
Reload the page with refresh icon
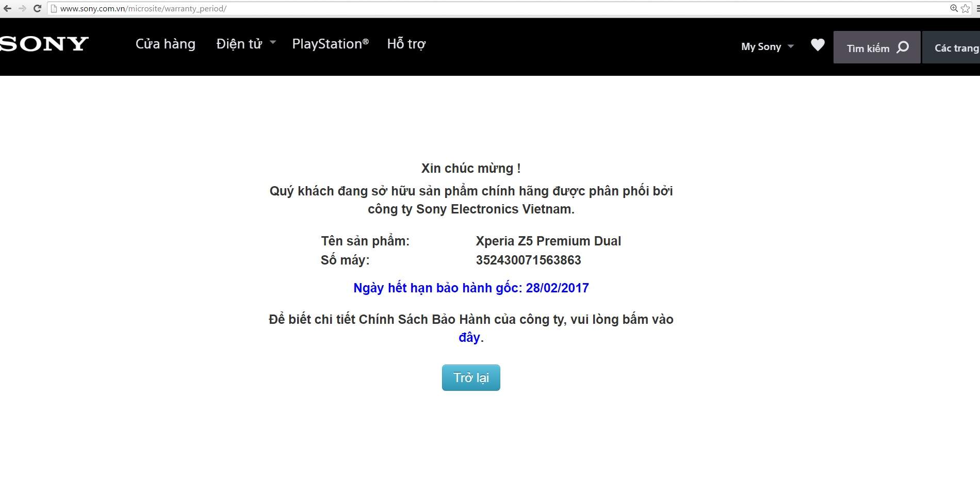point(37,8)
